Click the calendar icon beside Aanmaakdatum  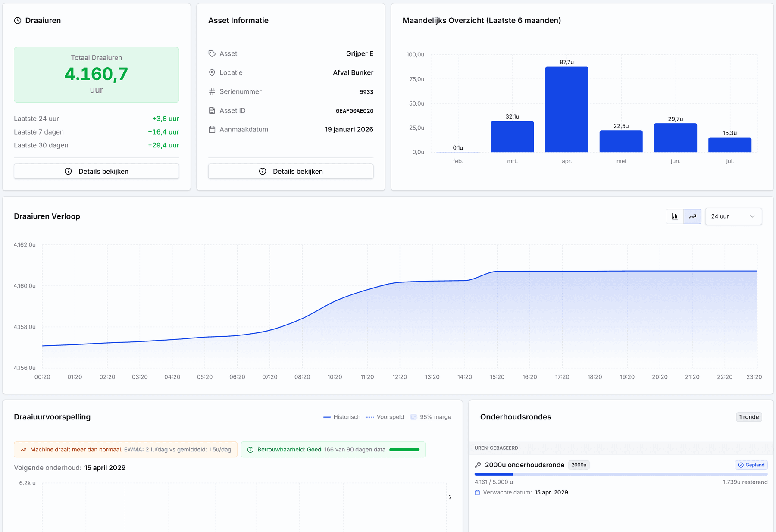pyautogui.click(x=212, y=130)
